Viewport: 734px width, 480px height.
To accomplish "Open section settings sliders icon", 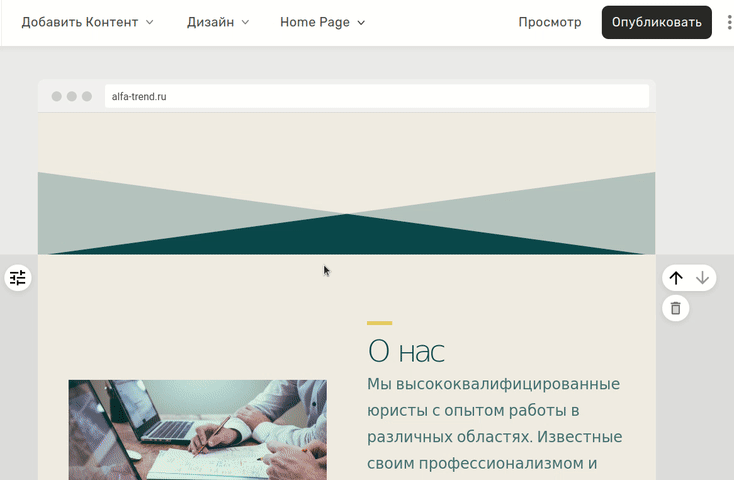I will tap(18, 278).
